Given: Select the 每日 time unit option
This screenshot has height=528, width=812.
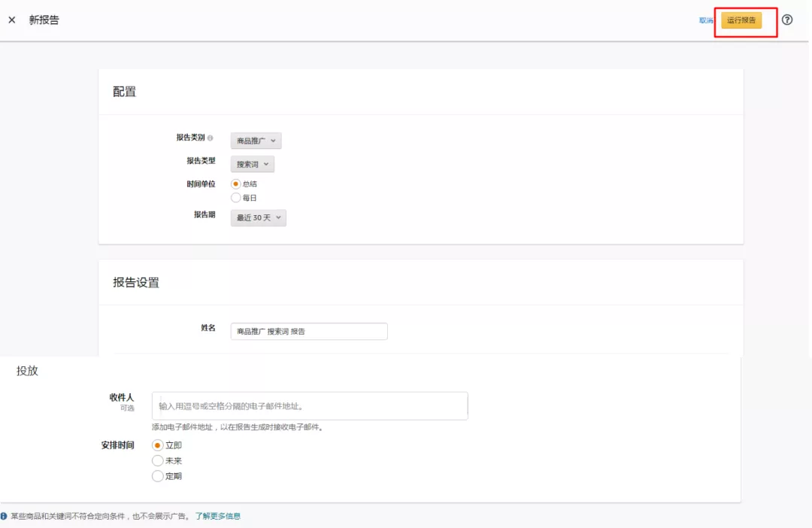Looking at the screenshot, I should pyautogui.click(x=235, y=197).
